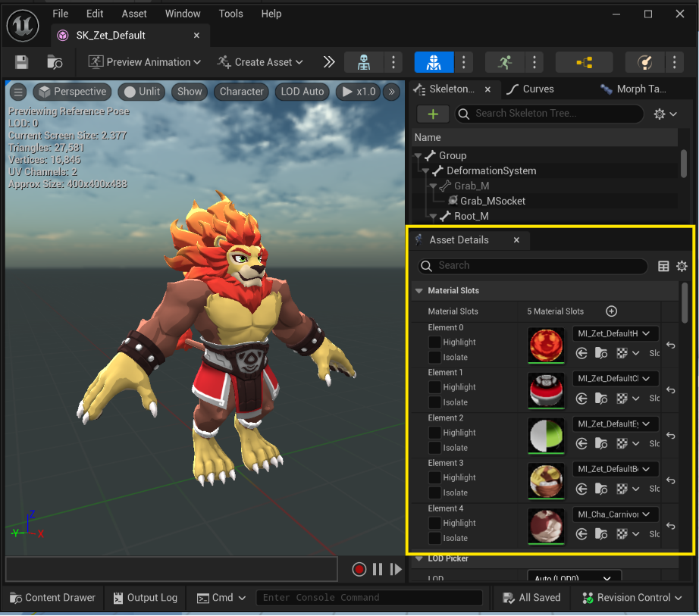The height and width of the screenshot is (616, 699).
Task: Switch to the Morph Target tab
Action: pyautogui.click(x=633, y=89)
